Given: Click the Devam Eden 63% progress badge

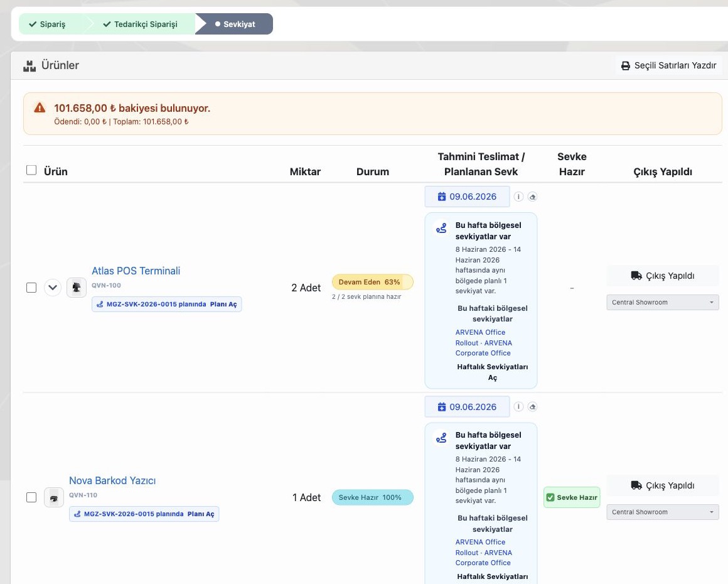Looking at the screenshot, I should click(372, 282).
